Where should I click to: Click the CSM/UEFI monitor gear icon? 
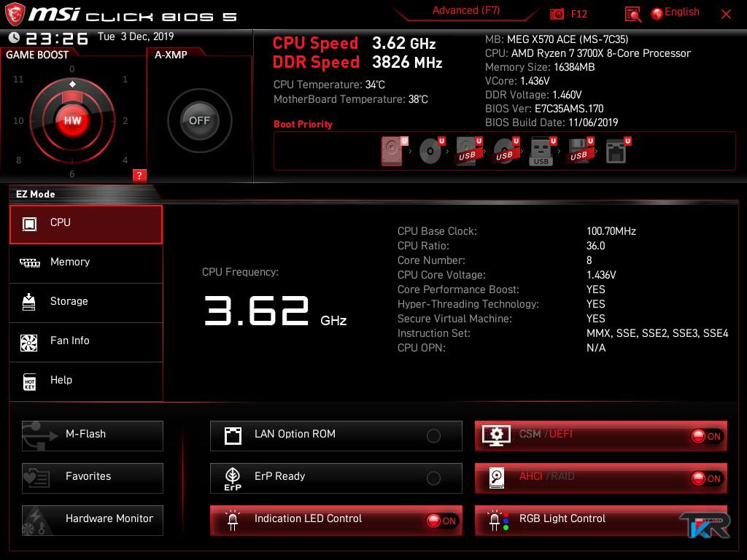(x=496, y=435)
